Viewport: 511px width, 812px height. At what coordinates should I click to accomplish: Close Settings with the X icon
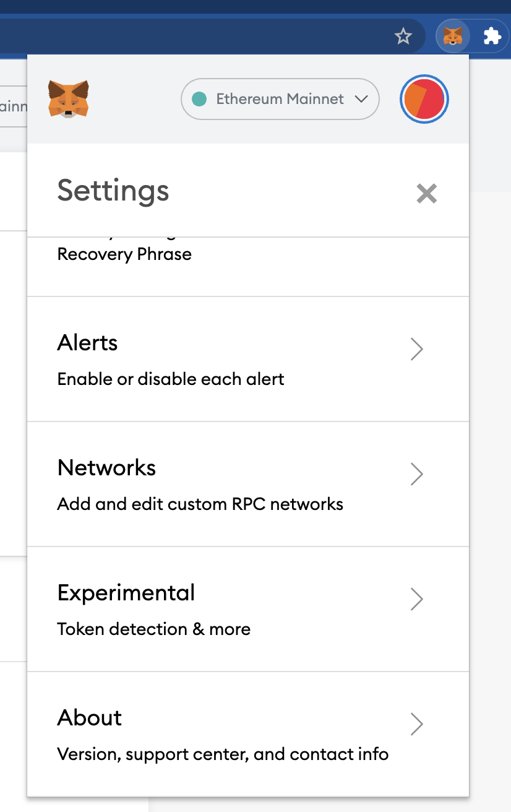427,194
